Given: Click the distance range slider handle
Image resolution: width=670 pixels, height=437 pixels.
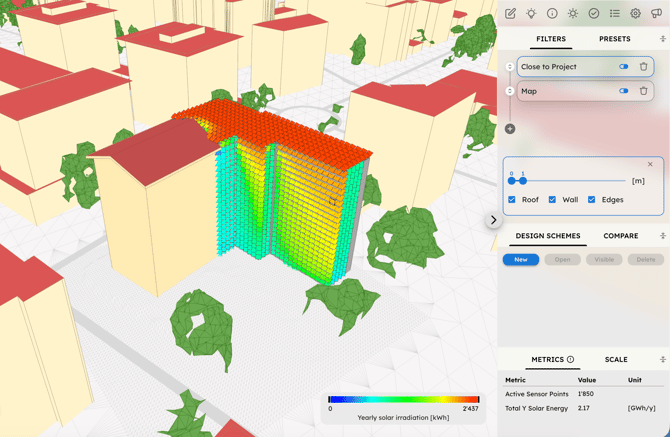Looking at the screenshot, I should point(523,181).
